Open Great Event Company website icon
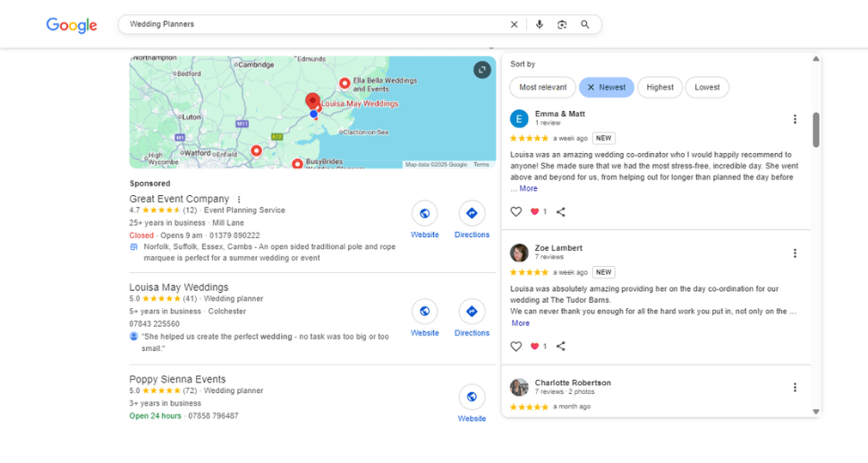Viewport: 868px width, 463px height. pos(424,213)
